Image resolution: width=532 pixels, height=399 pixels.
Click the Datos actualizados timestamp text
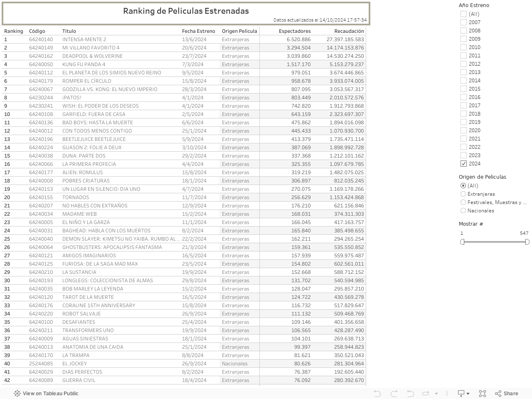(320, 20)
